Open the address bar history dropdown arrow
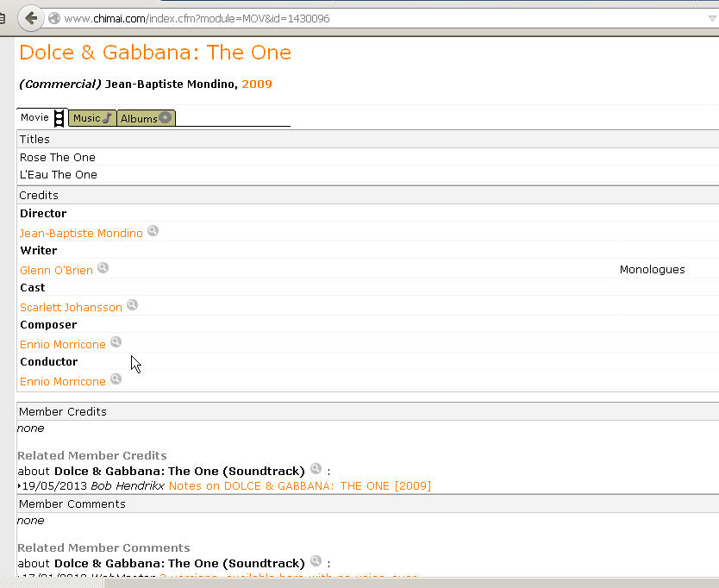 711,18
